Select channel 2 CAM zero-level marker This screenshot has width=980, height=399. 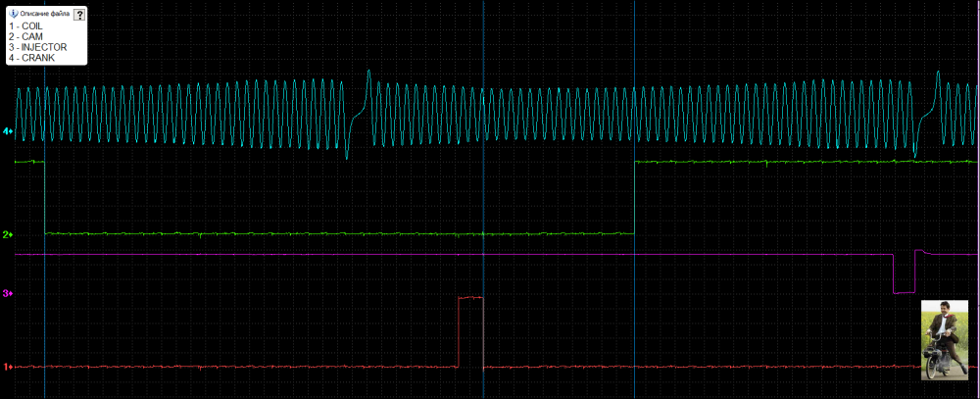8,234
